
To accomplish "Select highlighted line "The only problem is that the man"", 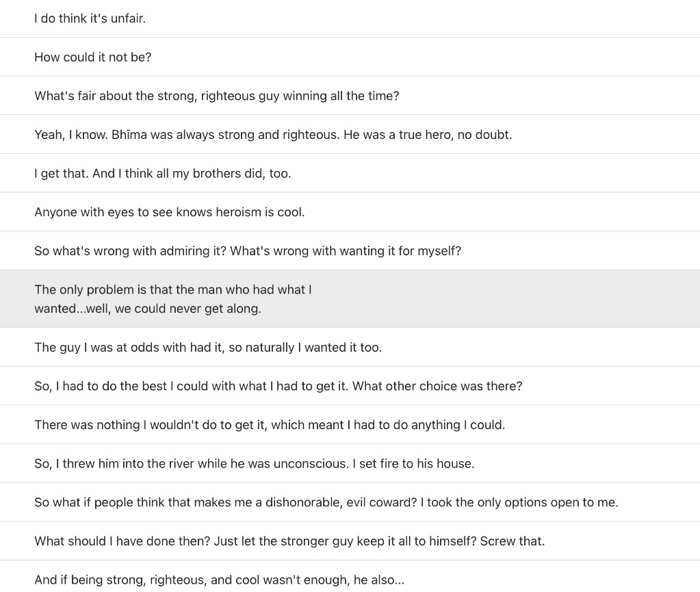I will [350, 298].
